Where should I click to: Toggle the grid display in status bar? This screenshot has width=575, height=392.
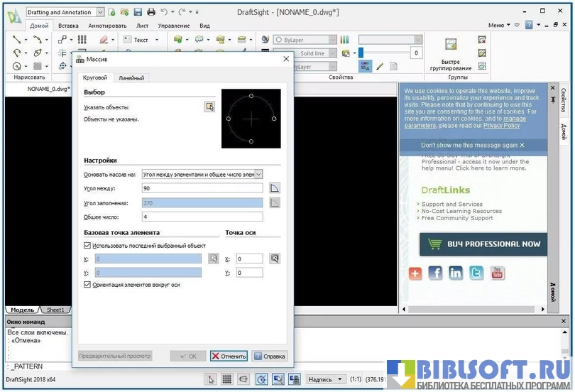pyautogui.click(x=227, y=379)
